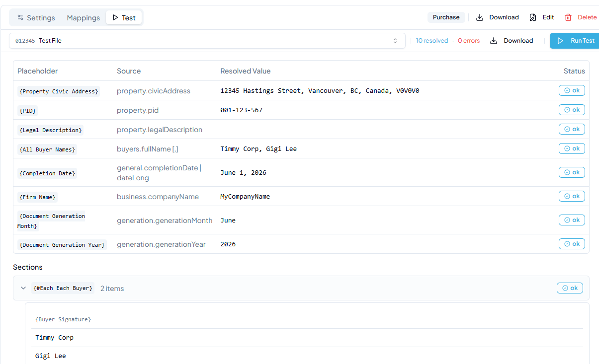Select the Test tab
Viewport: 599px width, 364px height.
pyautogui.click(x=124, y=18)
